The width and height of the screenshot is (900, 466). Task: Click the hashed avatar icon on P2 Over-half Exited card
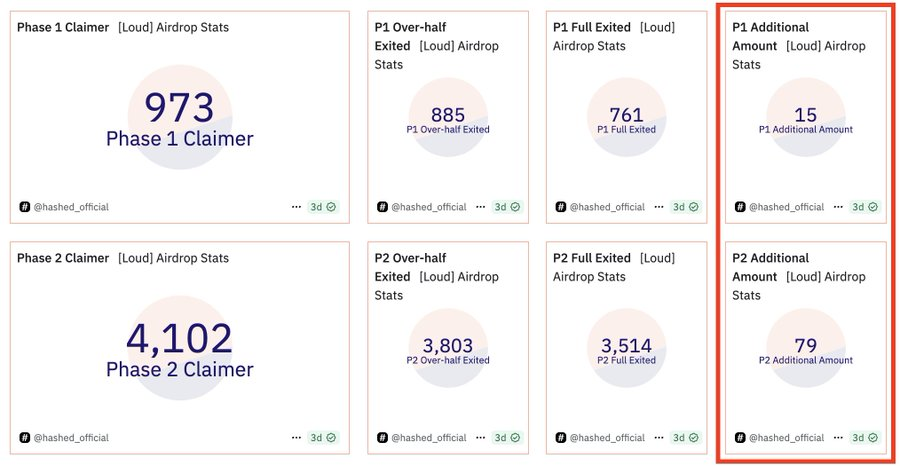click(x=382, y=438)
